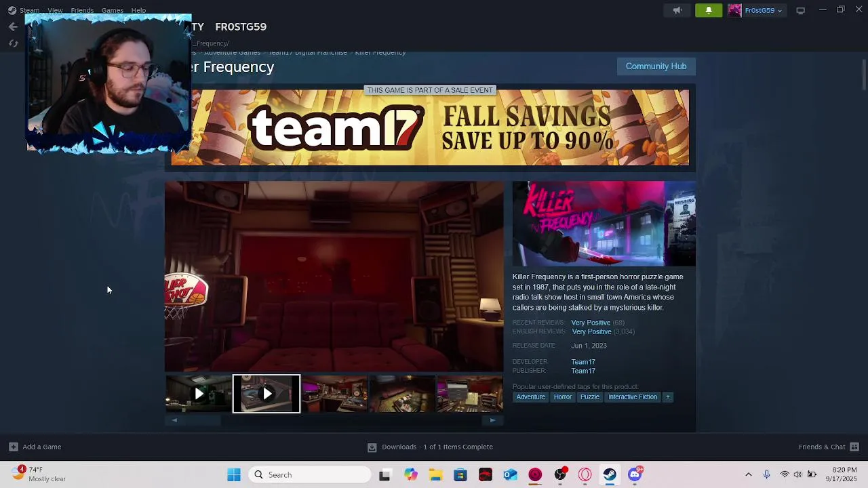Open the Team17 publisher link
The width and height of the screenshot is (868, 488).
(x=583, y=371)
